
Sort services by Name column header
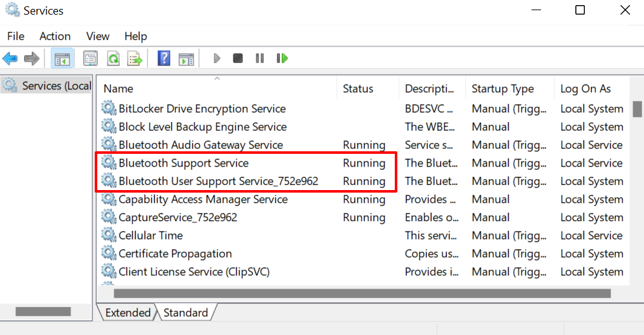[x=118, y=88]
